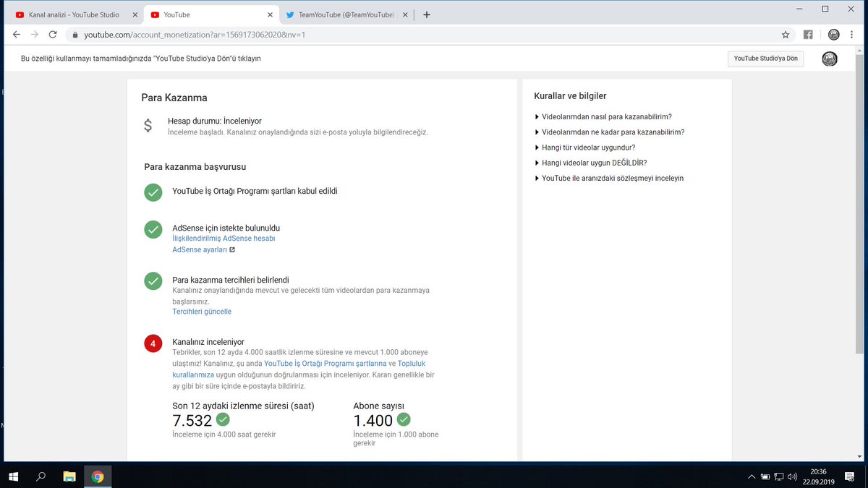868x488 pixels.
Task: Click green checkmark beside AdSense için istekte bulunuldu
Action: pos(153,229)
